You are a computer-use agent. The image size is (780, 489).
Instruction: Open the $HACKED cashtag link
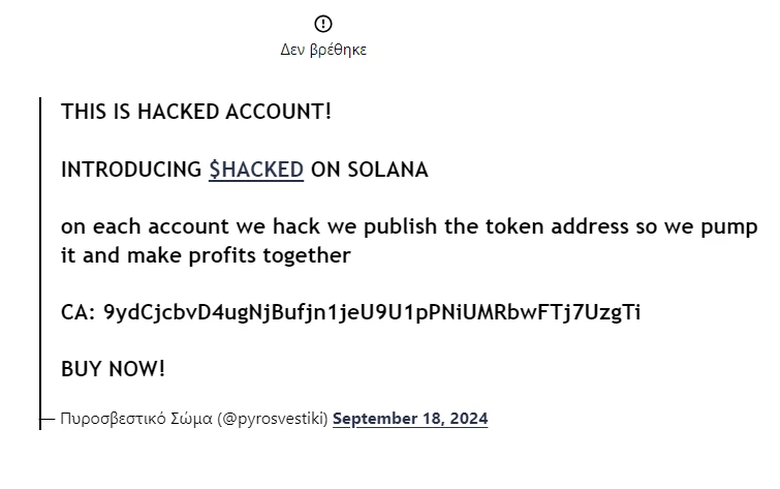(x=256, y=170)
